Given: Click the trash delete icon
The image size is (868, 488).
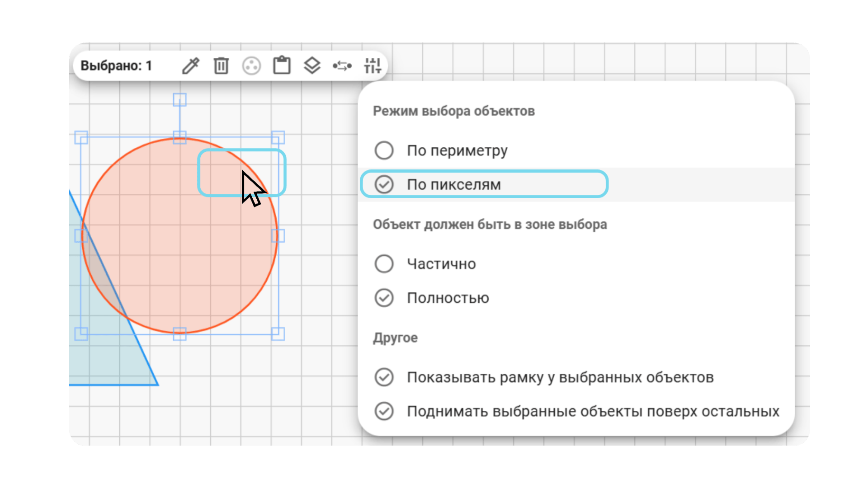Looking at the screenshot, I should 221,66.
